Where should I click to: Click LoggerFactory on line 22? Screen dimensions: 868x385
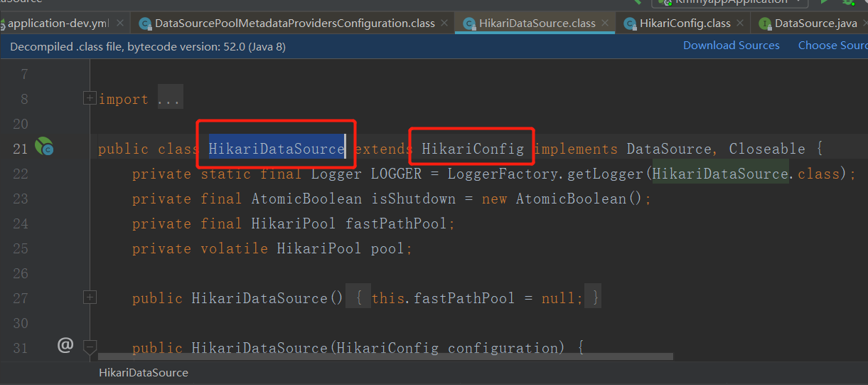[503, 174]
